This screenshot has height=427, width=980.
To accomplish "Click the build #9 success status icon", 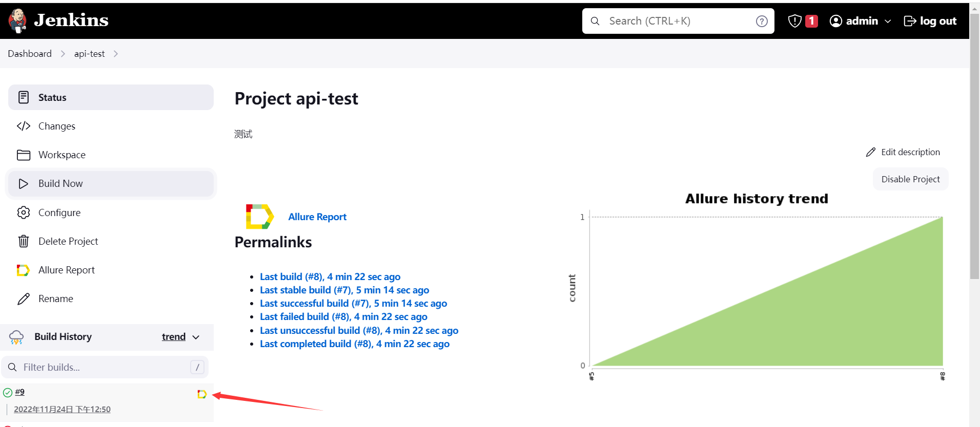I will [8, 393].
